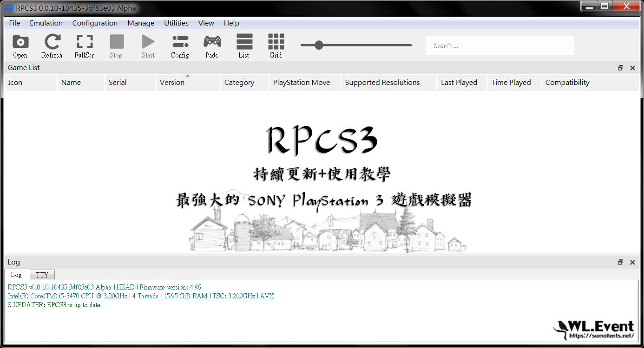Refresh the game list
The height and width of the screenshot is (348, 644).
point(52,46)
